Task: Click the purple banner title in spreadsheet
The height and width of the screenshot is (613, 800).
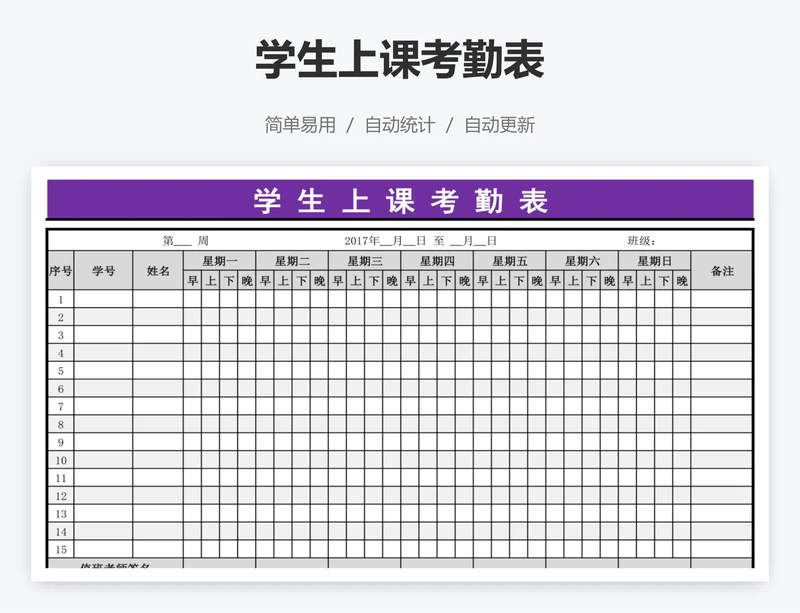Action: coord(401,200)
